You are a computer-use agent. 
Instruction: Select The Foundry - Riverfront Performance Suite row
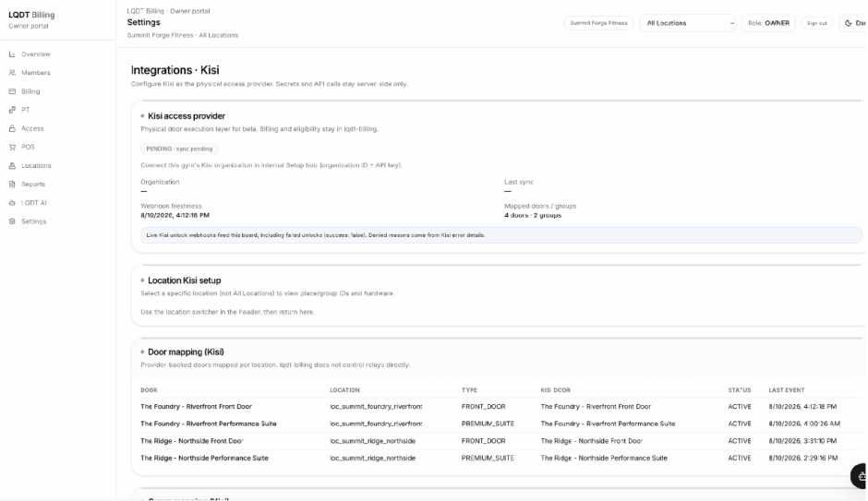[499, 423]
